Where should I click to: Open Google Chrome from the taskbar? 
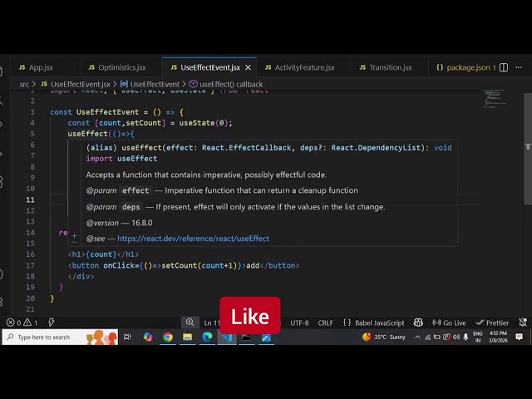click(x=168, y=337)
